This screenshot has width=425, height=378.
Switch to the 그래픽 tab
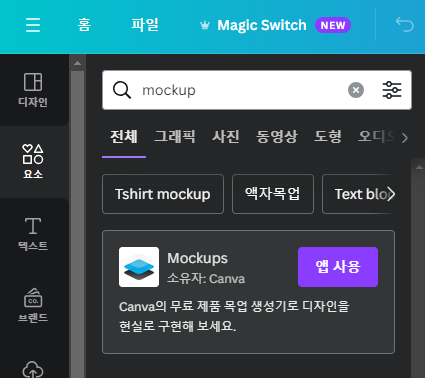click(175, 137)
